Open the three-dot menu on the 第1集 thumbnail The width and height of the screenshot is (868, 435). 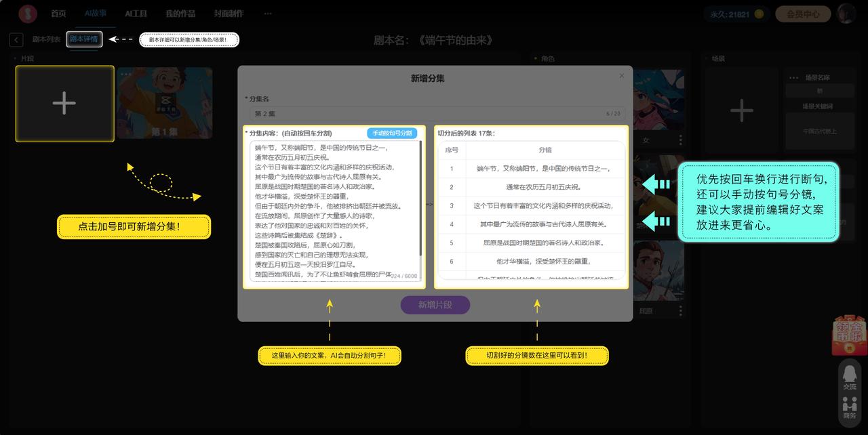(x=125, y=75)
